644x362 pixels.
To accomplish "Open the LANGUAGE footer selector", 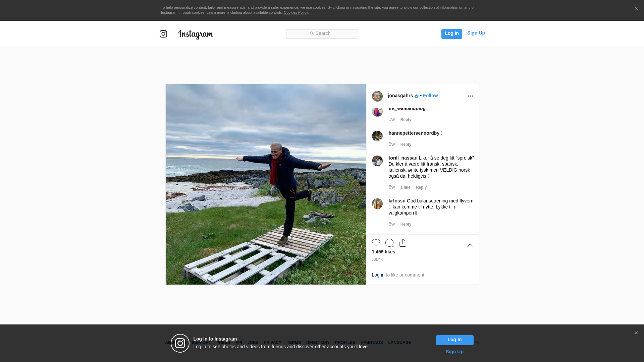I will point(399,343).
